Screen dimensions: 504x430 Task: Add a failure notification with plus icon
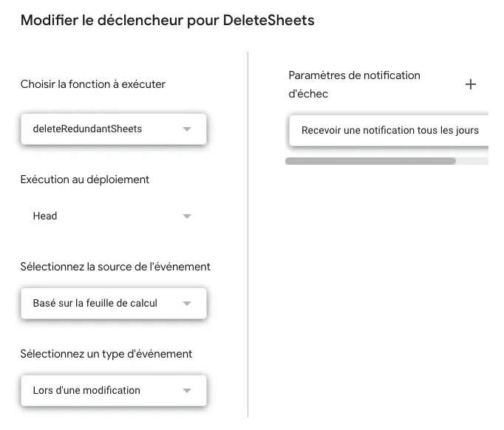pyautogui.click(x=470, y=84)
